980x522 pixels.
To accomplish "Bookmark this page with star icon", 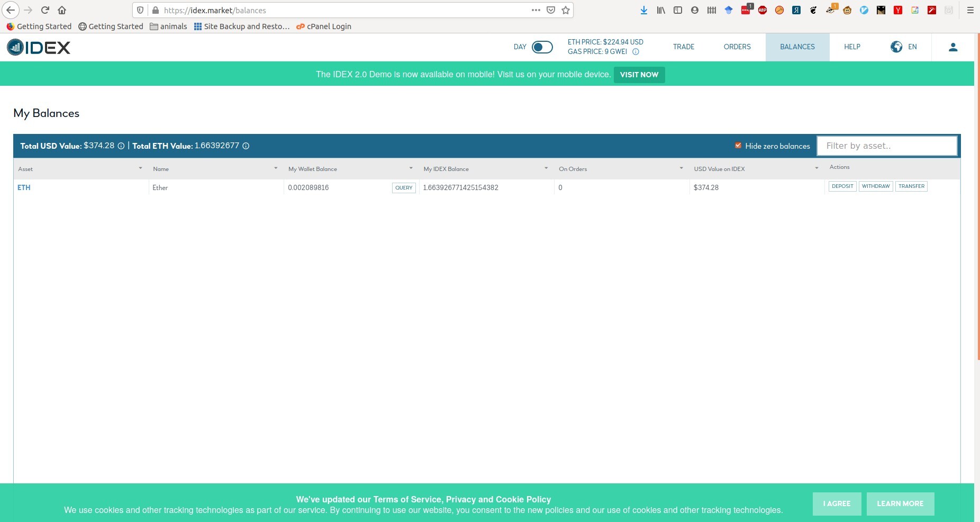I will tap(566, 10).
